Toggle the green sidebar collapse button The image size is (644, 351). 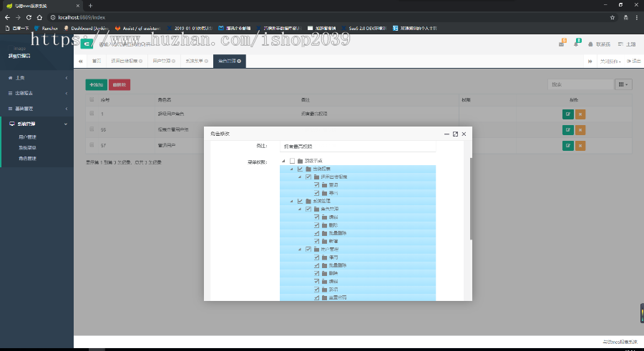point(87,44)
